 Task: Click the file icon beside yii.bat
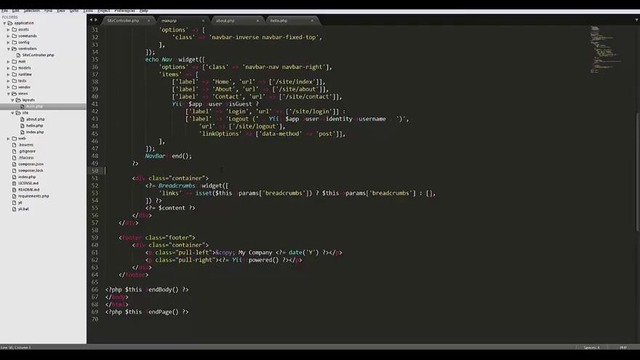click(x=14, y=209)
